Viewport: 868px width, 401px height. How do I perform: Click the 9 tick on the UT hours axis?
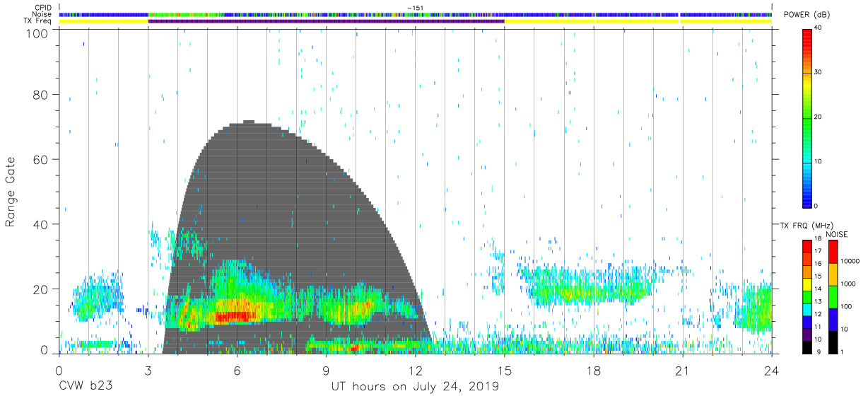[x=326, y=369]
